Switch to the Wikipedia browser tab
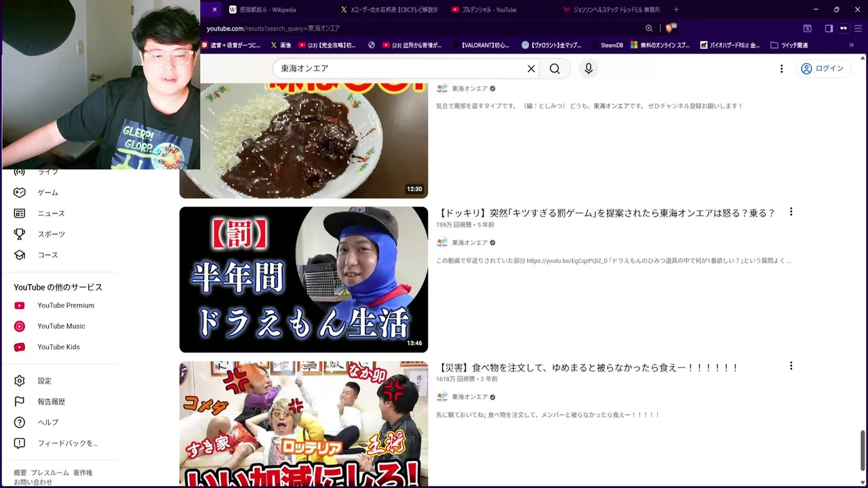 [271, 9]
